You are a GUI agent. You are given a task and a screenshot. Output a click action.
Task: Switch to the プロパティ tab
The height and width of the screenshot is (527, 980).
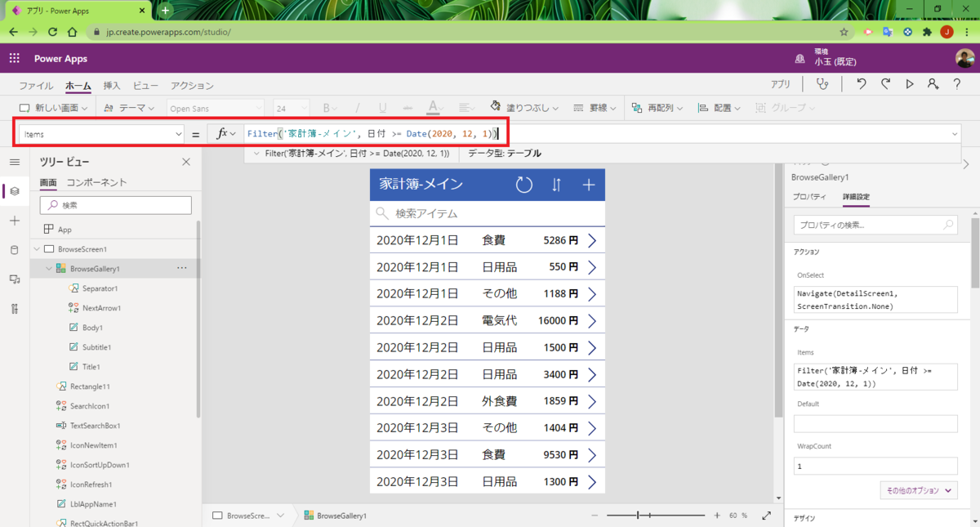(809, 197)
